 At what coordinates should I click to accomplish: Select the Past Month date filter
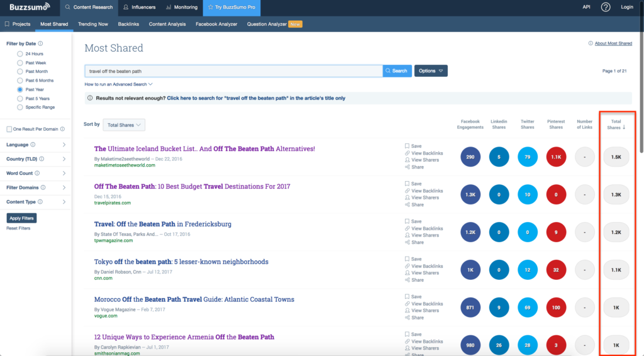pos(19,72)
